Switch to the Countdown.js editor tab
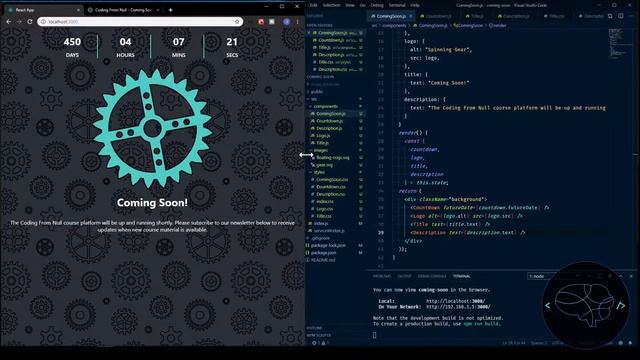Screen dimensions: 640x360 pos(438,16)
